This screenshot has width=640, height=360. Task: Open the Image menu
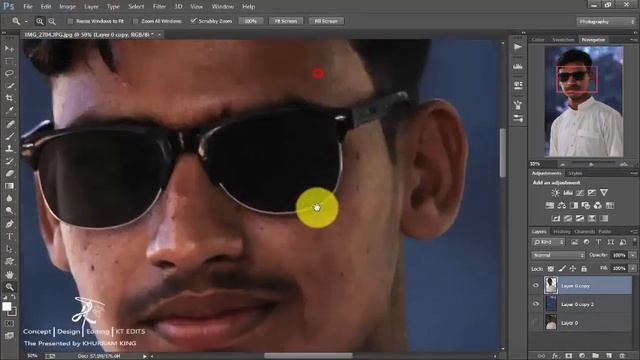tap(67, 7)
